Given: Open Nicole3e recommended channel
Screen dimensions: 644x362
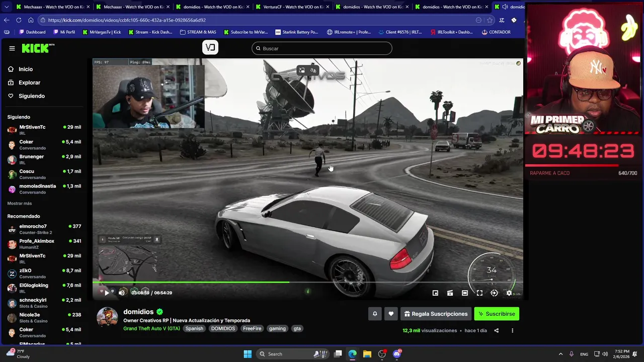Looking at the screenshot, I should click(44, 318).
